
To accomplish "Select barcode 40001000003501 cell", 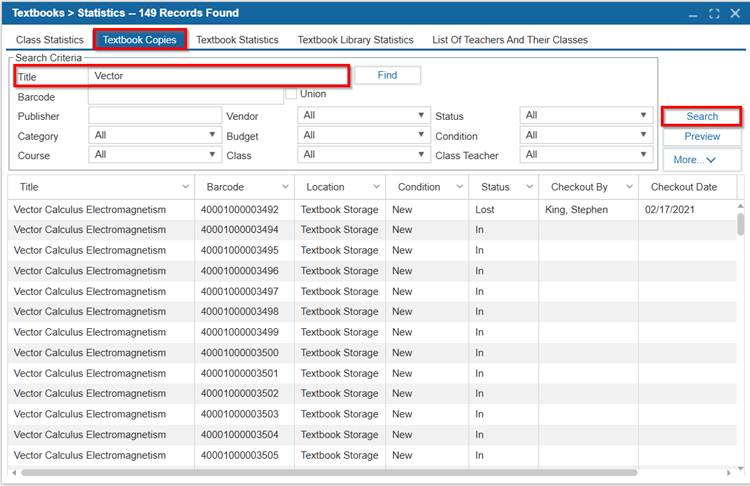I will tap(244, 374).
